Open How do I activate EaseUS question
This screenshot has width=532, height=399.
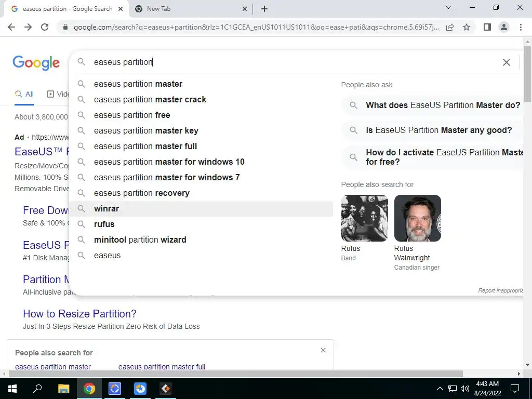click(433, 157)
